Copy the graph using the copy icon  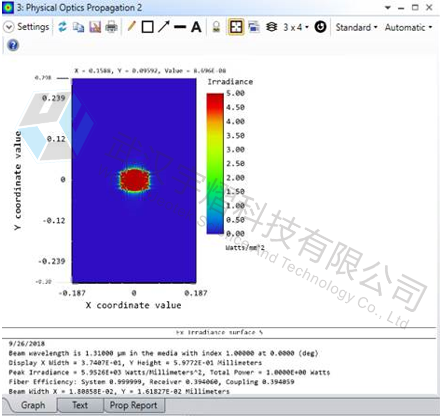pos(79,27)
